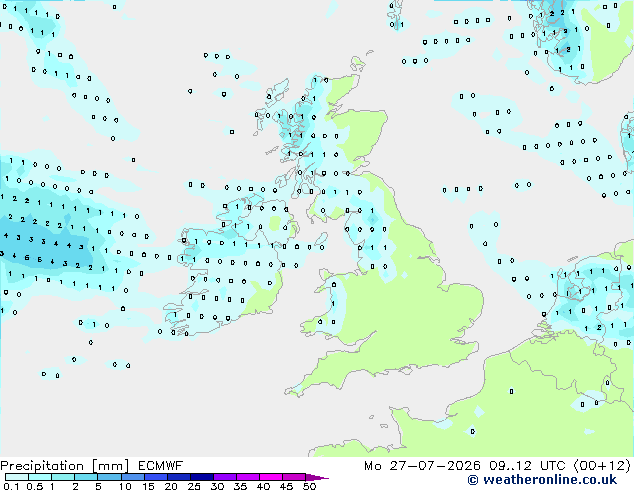Click the '45' legend value label
This screenshot has height=490, width=634.
(286, 486)
